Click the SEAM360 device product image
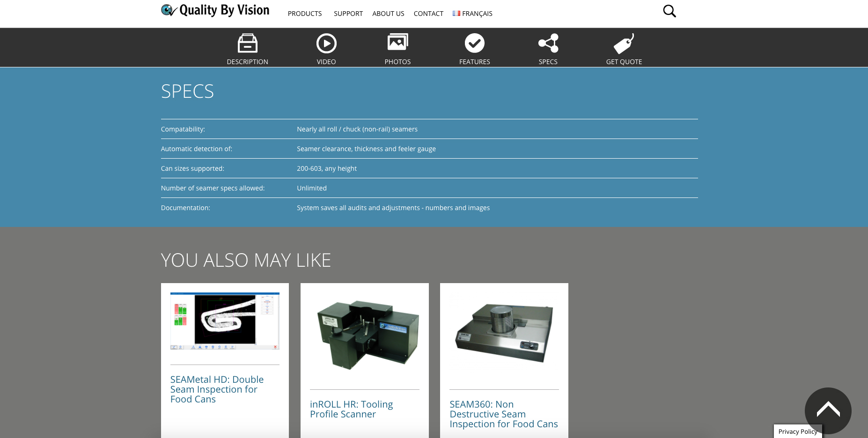 pyautogui.click(x=504, y=333)
